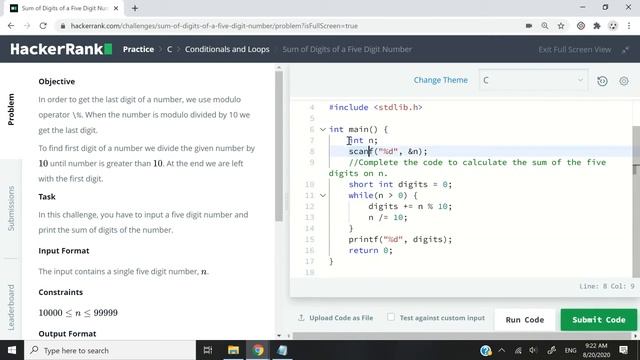Click the Run Code button
This screenshot has width=640, height=360.
point(524,320)
